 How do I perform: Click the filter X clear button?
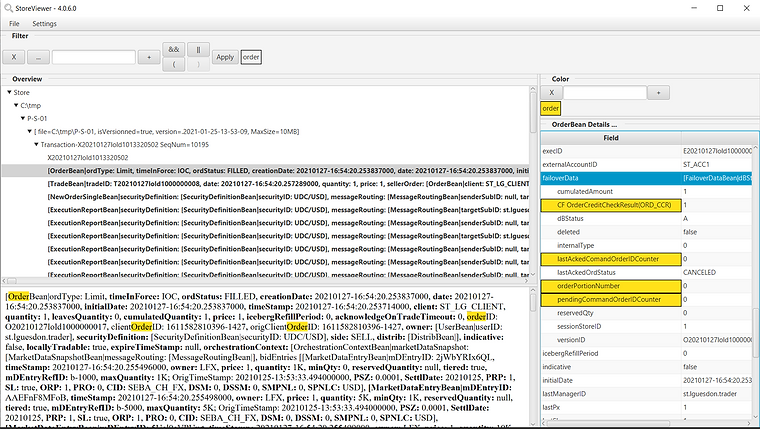click(x=14, y=57)
